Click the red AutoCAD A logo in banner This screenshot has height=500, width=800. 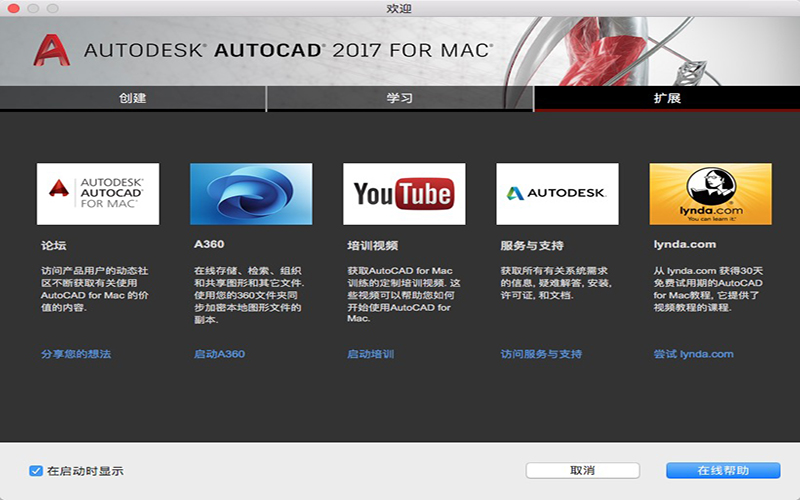[52, 50]
